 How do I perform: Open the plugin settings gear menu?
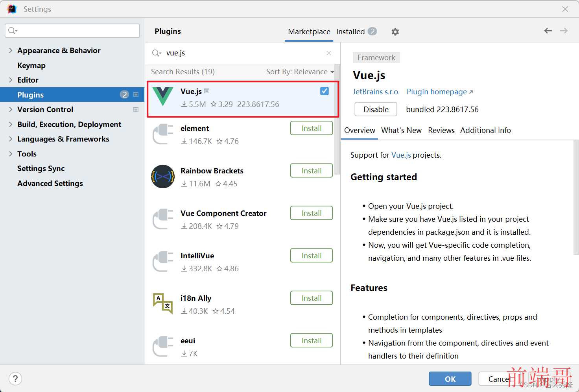[395, 32]
